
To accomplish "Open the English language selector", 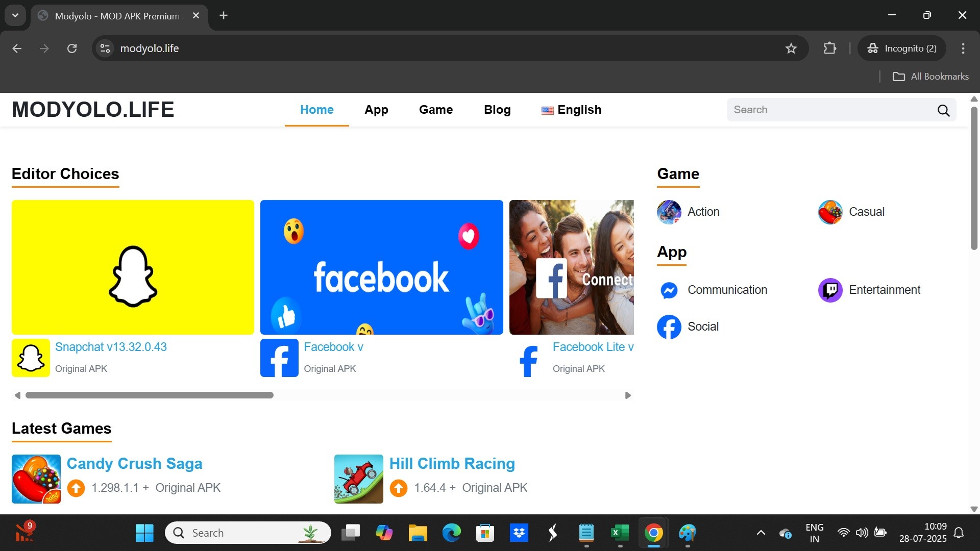I will click(571, 110).
